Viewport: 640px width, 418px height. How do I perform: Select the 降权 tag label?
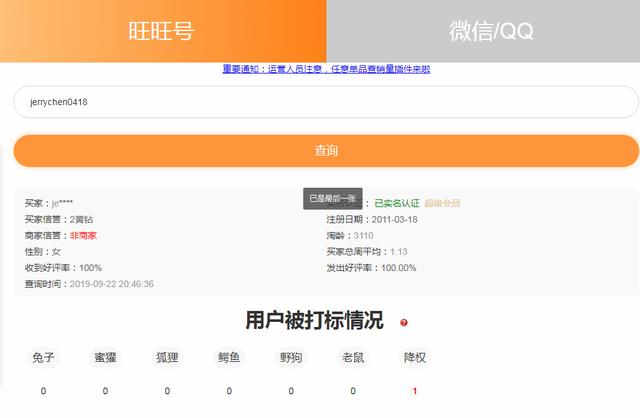click(415, 358)
